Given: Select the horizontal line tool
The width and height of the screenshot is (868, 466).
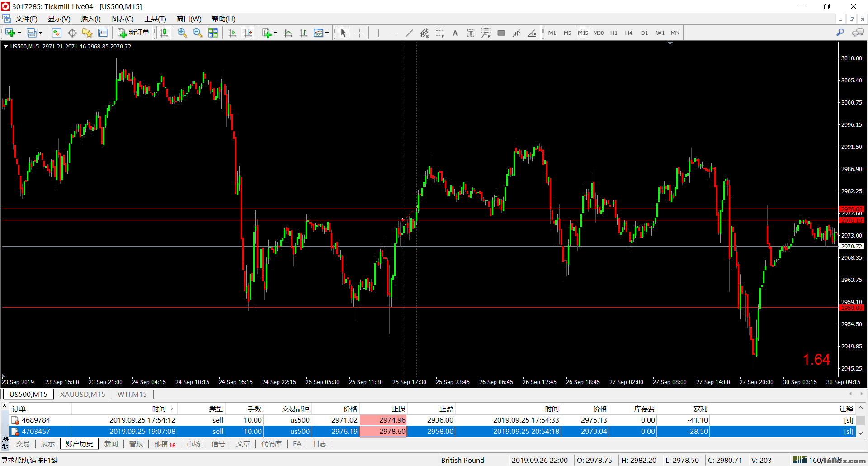Looking at the screenshot, I should [394, 33].
